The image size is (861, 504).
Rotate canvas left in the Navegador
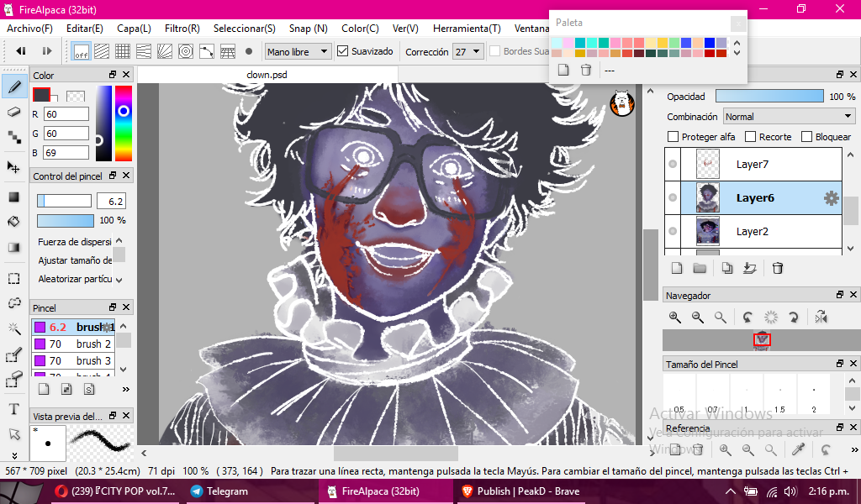point(747,317)
